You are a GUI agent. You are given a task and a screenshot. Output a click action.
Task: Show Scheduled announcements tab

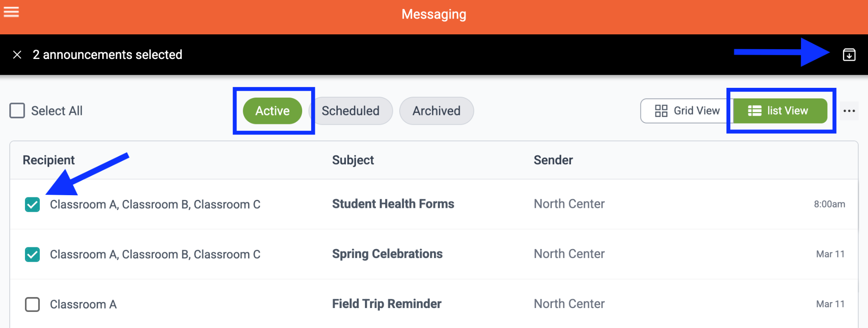[x=351, y=111]
